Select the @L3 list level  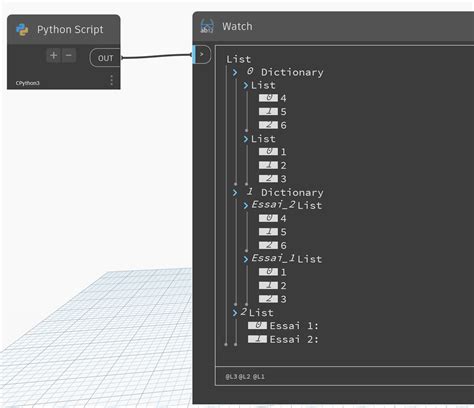[231, 377]
